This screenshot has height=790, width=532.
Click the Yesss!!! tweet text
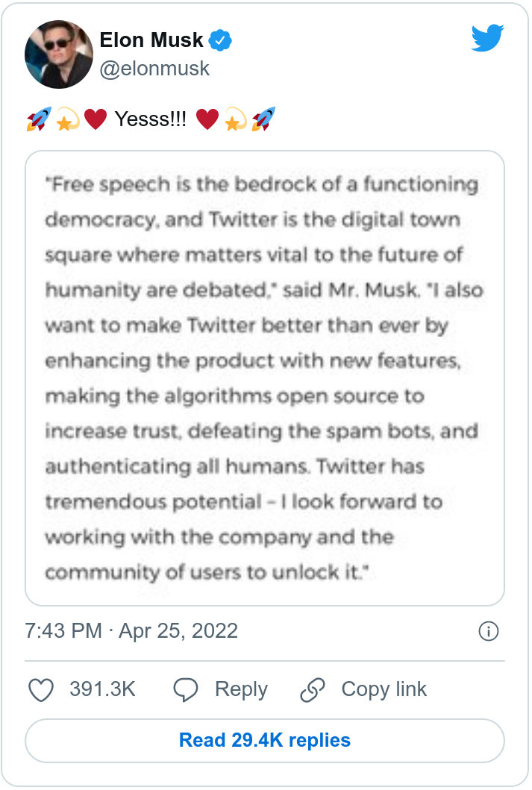tap(151, 119)
